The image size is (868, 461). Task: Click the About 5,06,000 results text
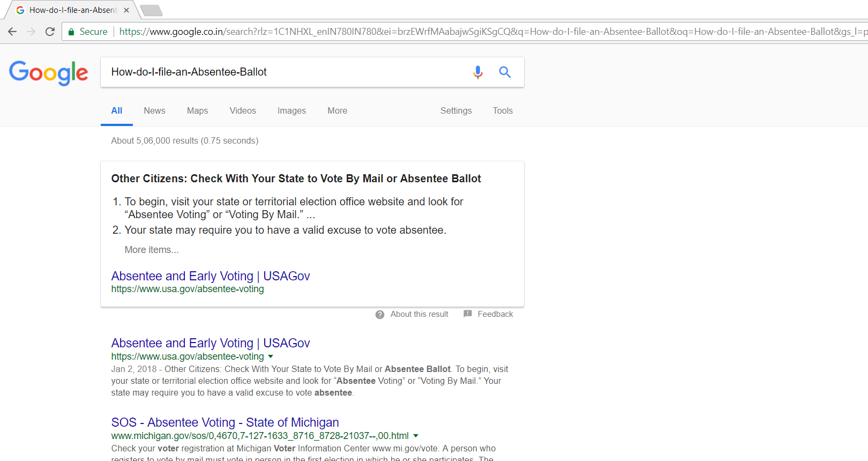click(185, 141)
